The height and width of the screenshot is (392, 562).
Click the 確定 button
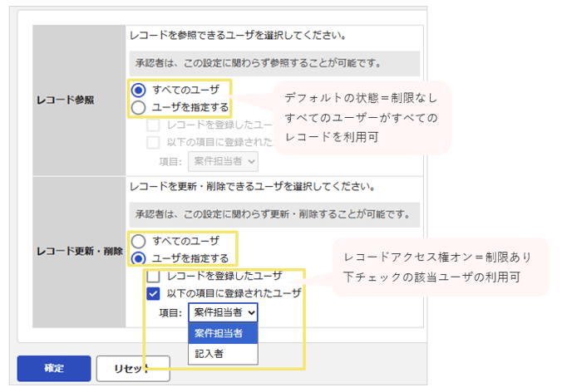click(54, 369)
